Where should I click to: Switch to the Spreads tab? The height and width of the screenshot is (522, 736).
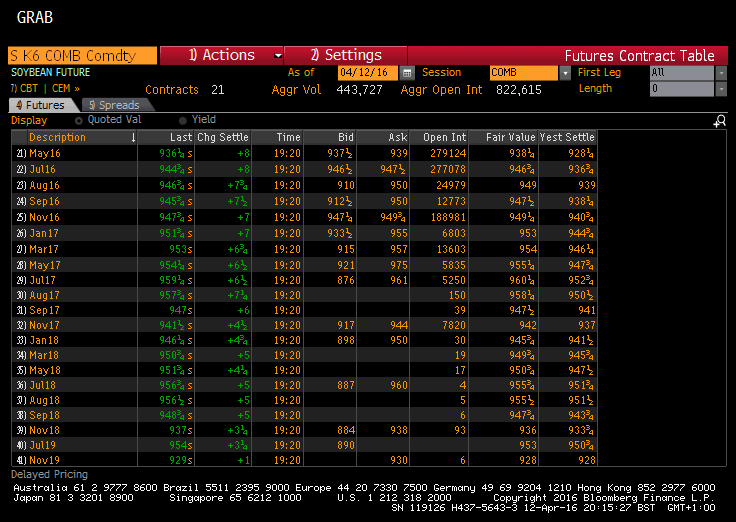(115, 105)
